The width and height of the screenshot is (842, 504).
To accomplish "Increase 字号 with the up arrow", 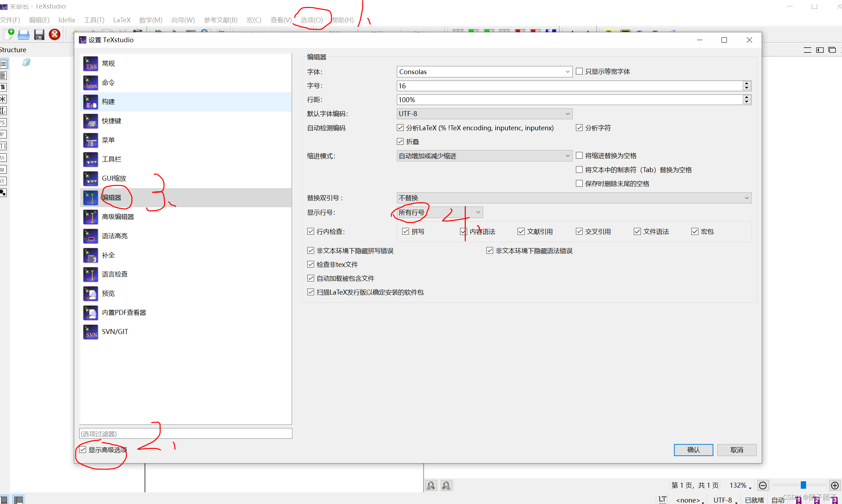I will [747, 83].
